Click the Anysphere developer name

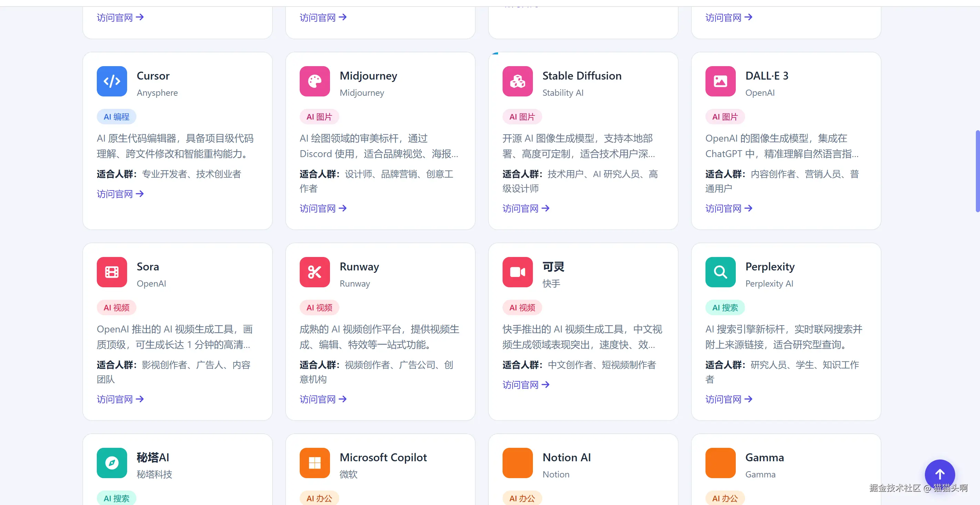coord(157,93)
